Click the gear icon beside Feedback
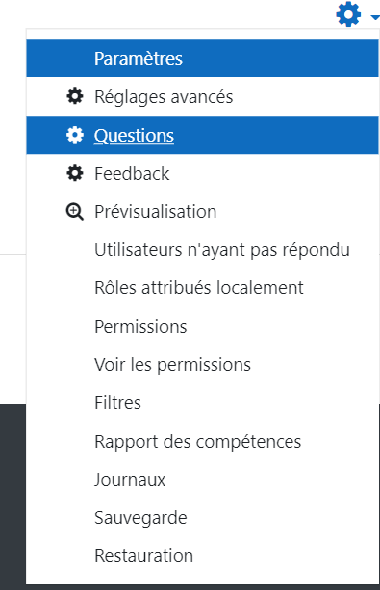Screen dimensions: 380x590 (75, 173)
